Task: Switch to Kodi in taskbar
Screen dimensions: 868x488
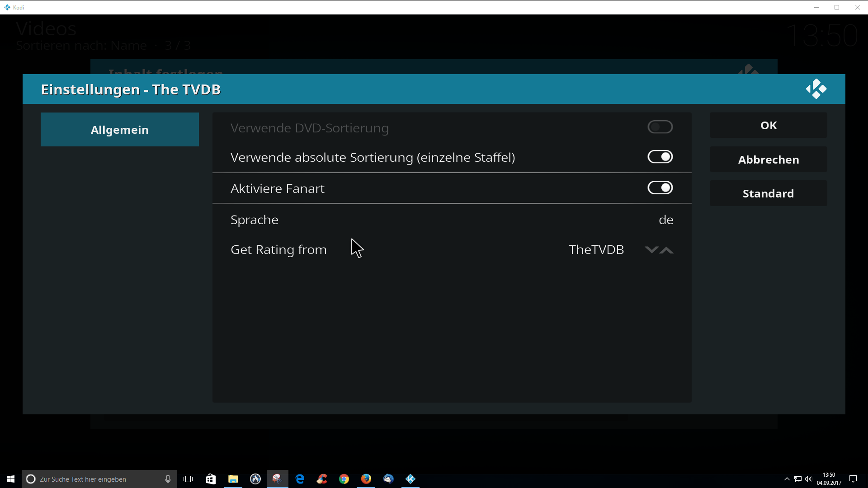Action: pos(410,479)
